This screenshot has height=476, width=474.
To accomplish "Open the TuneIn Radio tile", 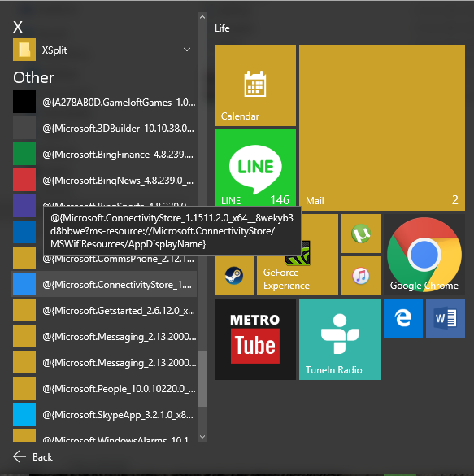I will tap(340, 339).
